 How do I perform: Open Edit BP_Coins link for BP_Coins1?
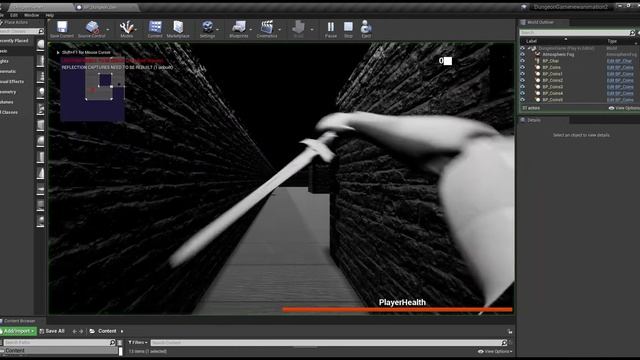[620, 74]
